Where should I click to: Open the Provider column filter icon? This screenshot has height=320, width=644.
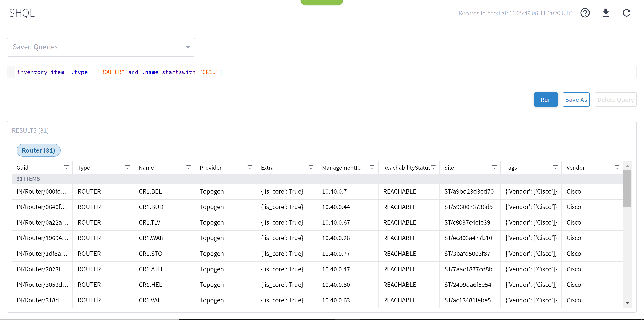click(250, 167)
